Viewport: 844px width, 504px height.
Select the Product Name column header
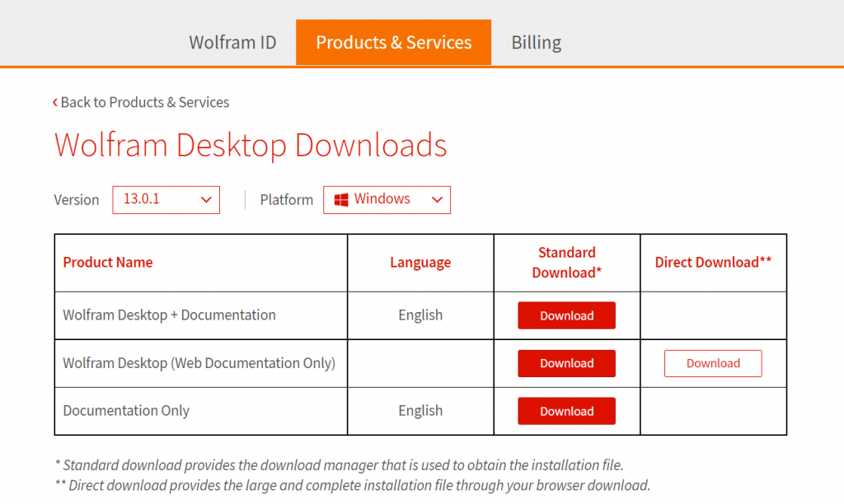coord(108,262)
